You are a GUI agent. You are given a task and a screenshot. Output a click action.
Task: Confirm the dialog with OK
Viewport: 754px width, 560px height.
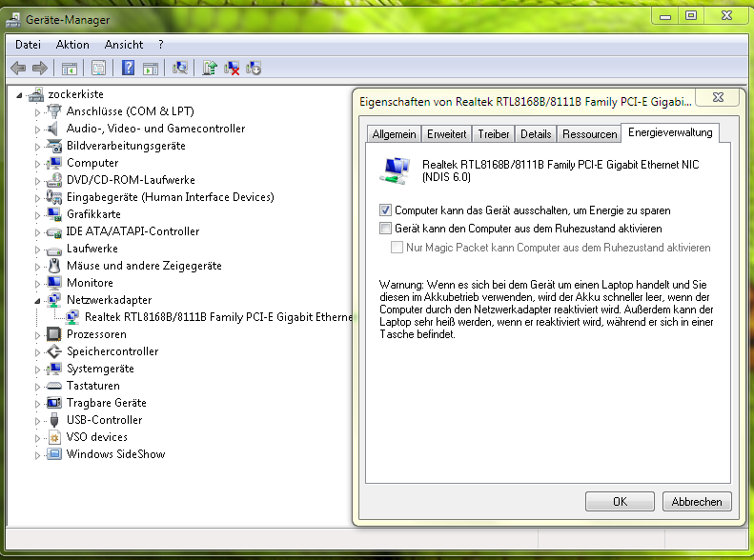click(x=620, y=501)
